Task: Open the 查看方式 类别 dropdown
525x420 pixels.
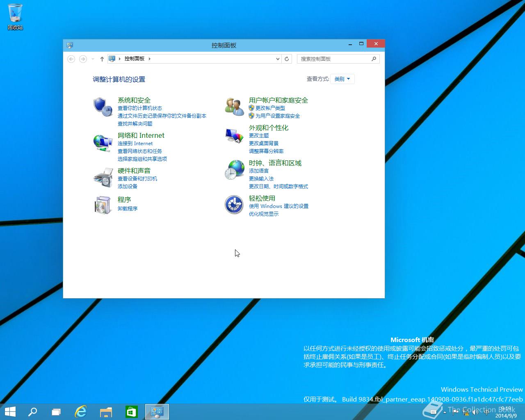Action: tap(342, 79)
